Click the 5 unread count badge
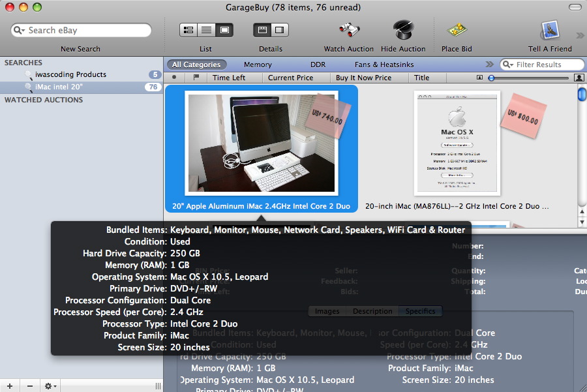 [155, 74]
